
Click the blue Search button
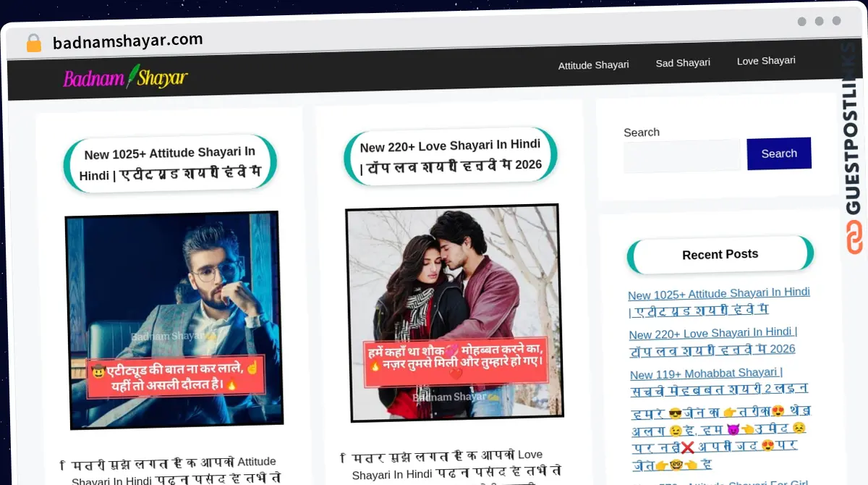point(779,153)
